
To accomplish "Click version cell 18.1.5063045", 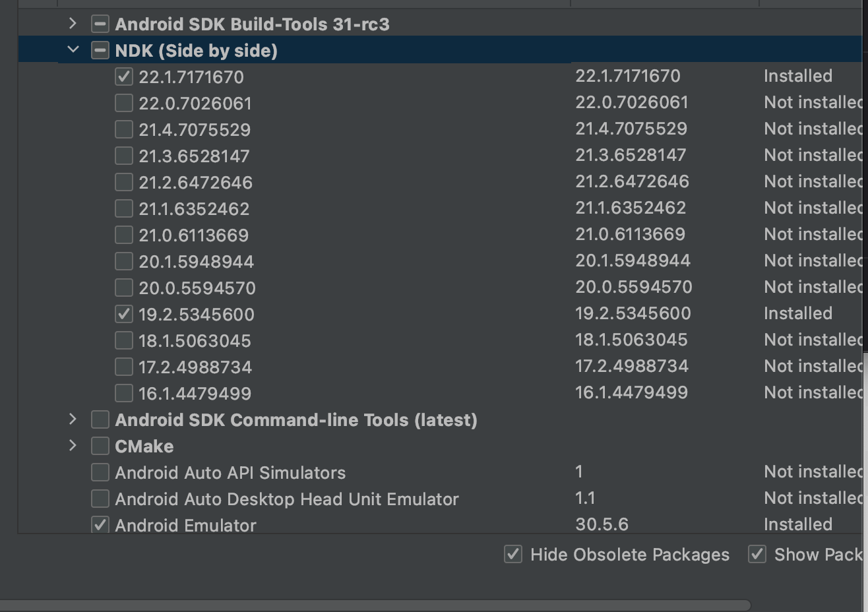I will pos(631,340).
